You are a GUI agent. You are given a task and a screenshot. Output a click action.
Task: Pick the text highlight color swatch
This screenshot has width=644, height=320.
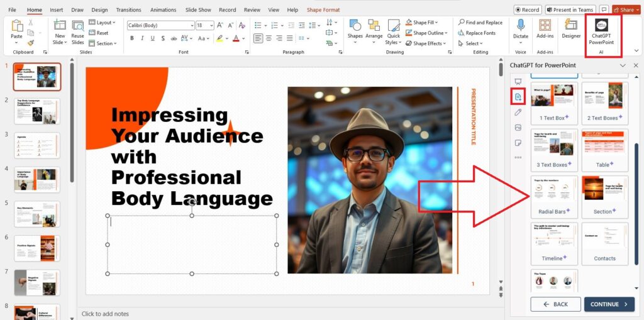tap(219, 38)
